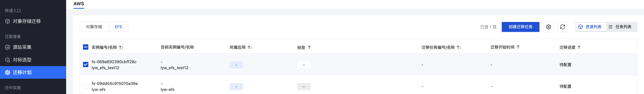Toggle the select-all header checkbox
644x94 pixels.
85,47
